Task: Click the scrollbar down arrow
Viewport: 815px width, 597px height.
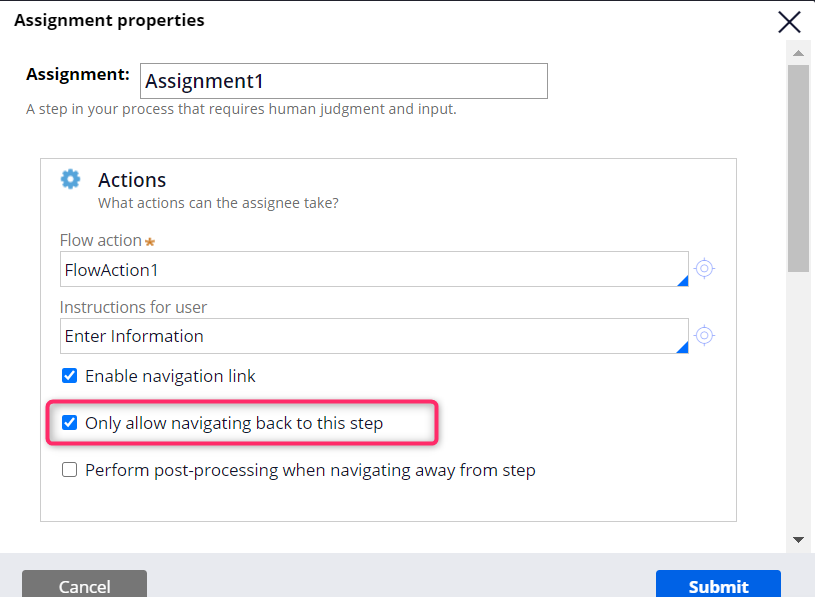Action: (798, 540)
